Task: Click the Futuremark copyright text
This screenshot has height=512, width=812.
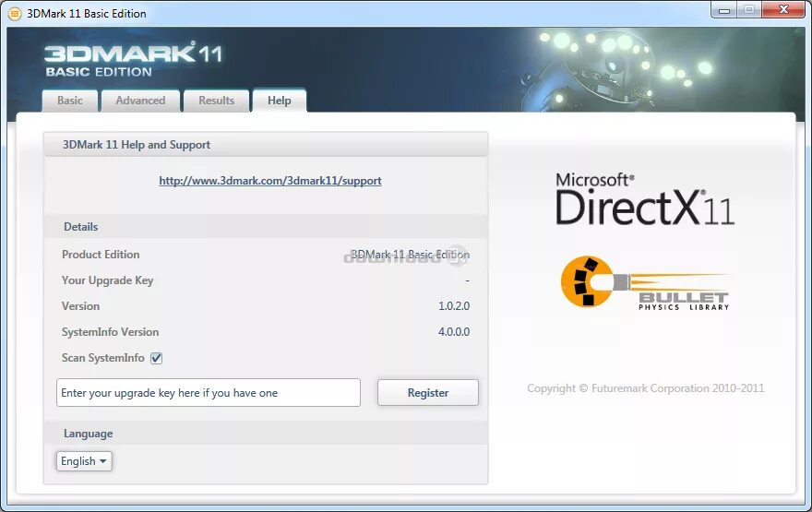Action: tap(645, 388)
